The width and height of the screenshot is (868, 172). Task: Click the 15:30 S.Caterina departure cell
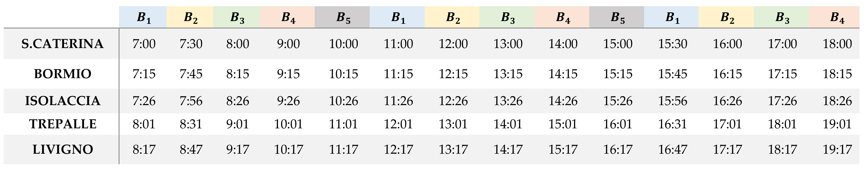pos(672,44)
